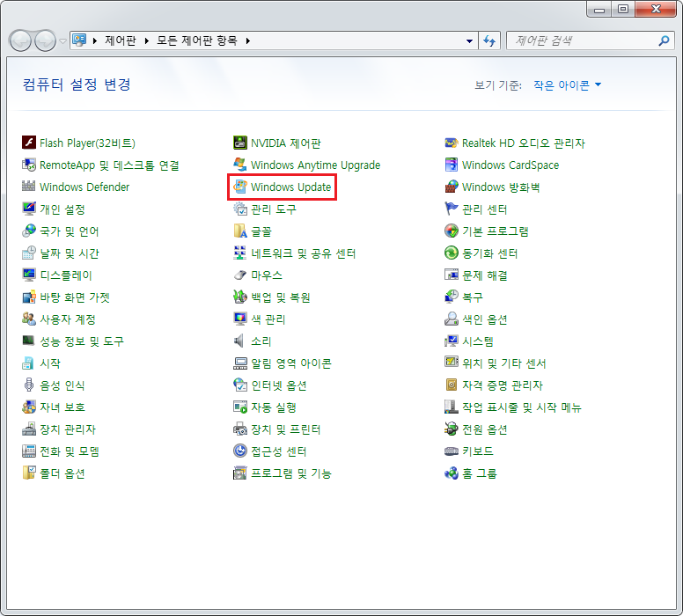The width and height of the screenshot is (683, 616).
Task: Click the 소리 speaker icon
Action: tap(240, 341)
